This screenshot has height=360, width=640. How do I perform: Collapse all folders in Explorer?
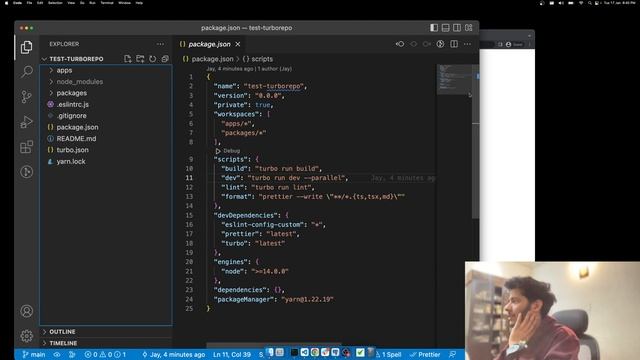click(165, 59)
